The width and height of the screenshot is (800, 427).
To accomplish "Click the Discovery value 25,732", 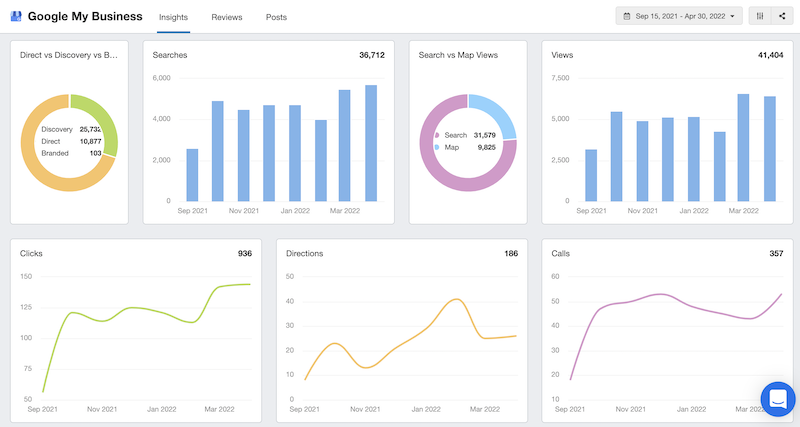I will 90,130.
